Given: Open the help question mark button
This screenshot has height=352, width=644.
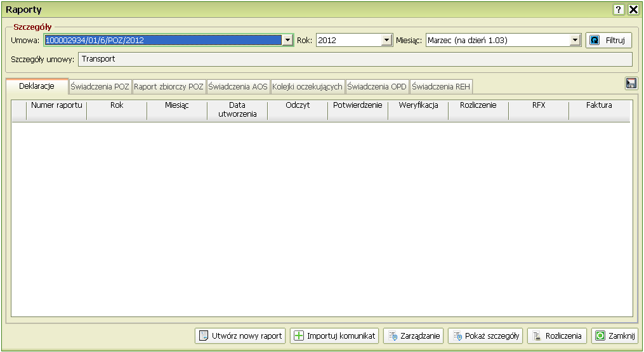Looking at the screenshot, I should click(619, 10).
